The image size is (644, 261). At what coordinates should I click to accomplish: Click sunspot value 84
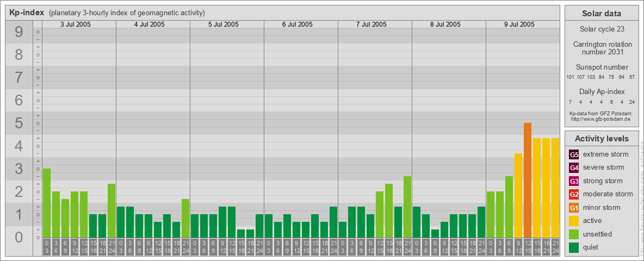coord(601,77)
